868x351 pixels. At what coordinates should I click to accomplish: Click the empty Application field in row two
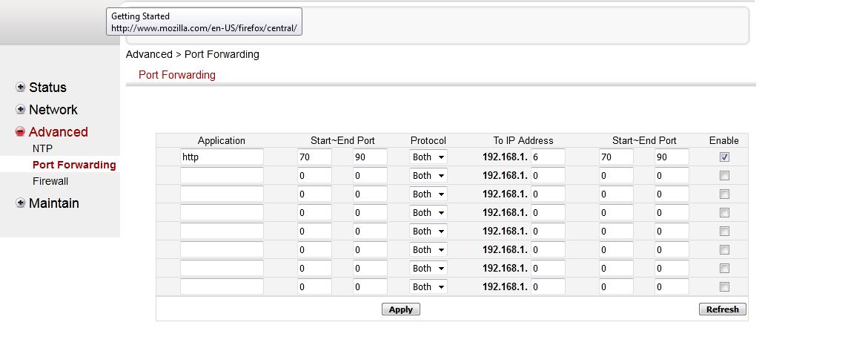tap(222, 176)
